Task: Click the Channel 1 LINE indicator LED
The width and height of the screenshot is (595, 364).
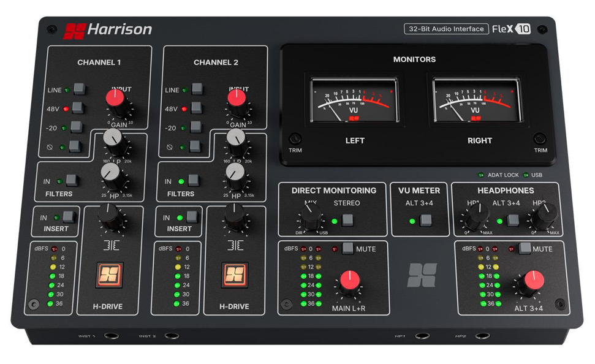Action: tap(67, 90)
